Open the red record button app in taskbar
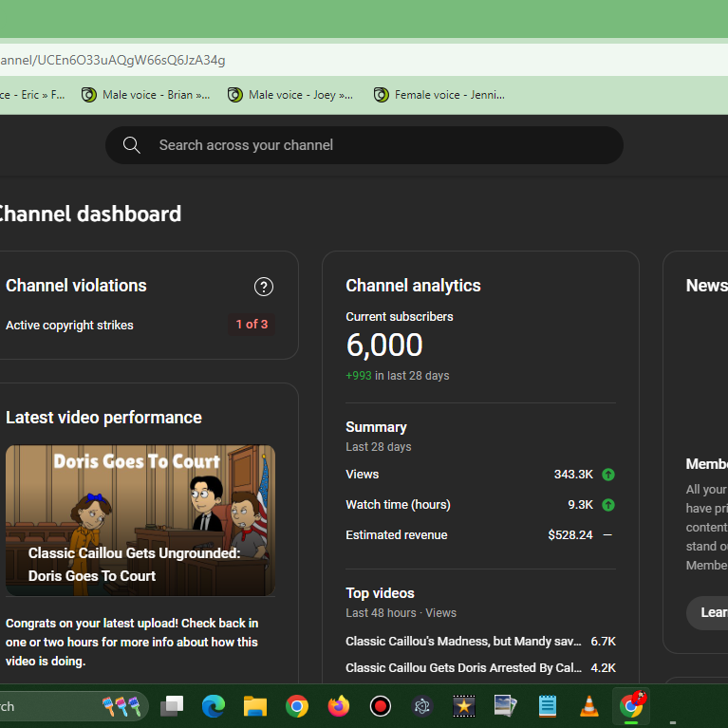728x728 pixels. pos(381,706)
